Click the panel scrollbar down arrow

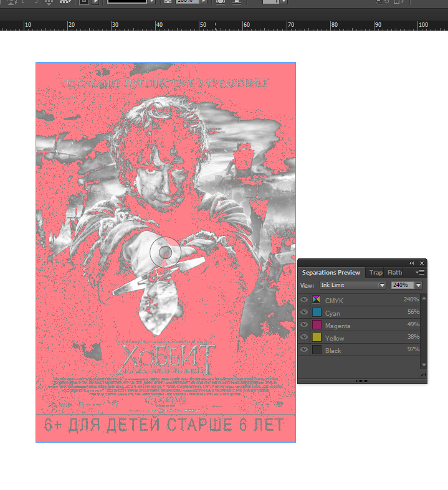click(424, 365)
